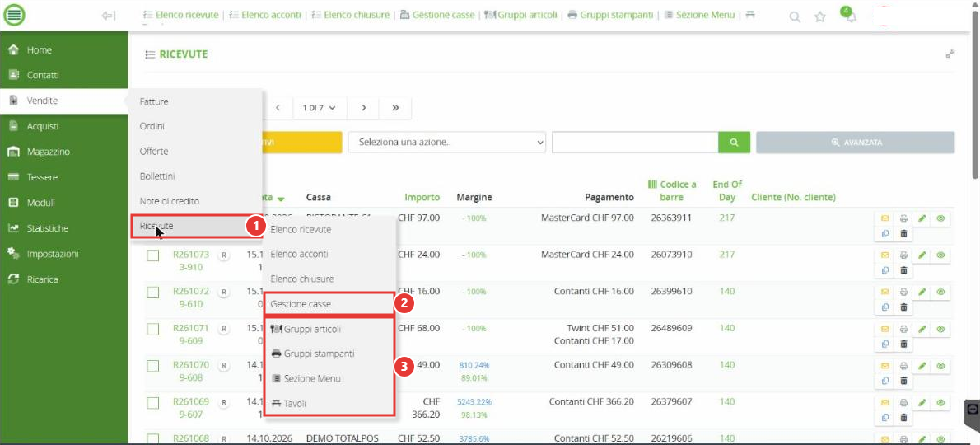The image size is (980, 445).
Task: Open Ordini in the Vendite submenu
Action: (x=152, y=126)
